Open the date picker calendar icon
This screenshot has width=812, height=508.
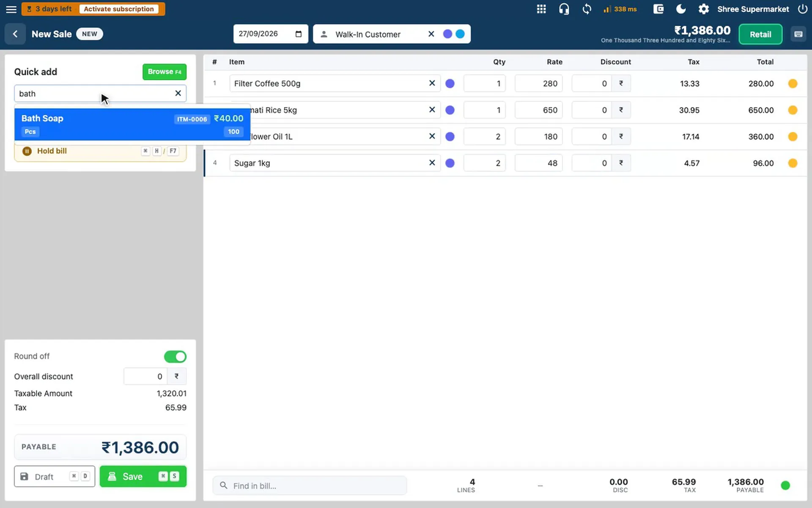(299, 34)
